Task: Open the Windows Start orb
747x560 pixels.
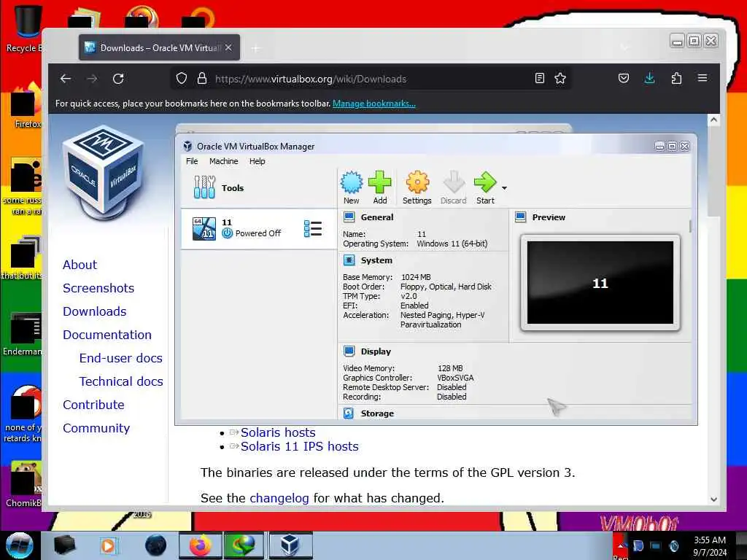Action: pyautogui.click(x=20, y=545)
